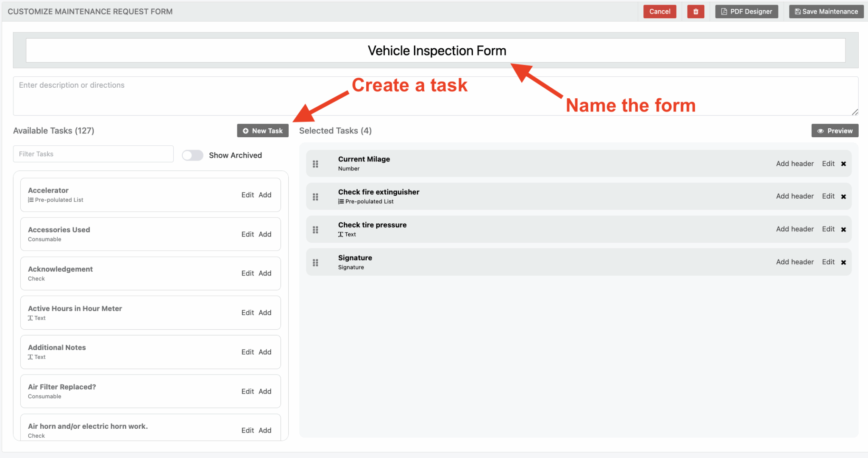Remove Current Milage task with X icon
Screen dimensions: 868x458
(843, 164)
